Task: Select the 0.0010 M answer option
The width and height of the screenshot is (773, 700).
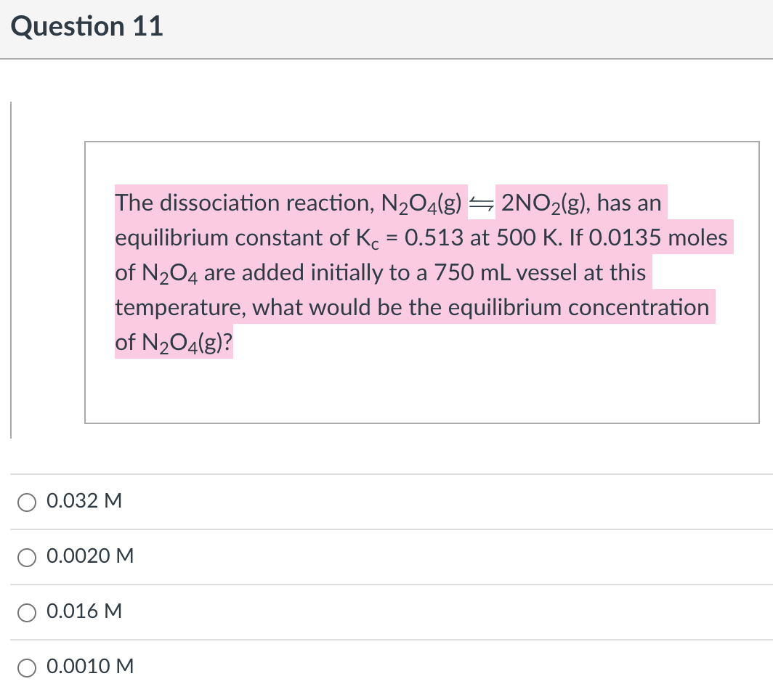Action: tap(27, 667)
